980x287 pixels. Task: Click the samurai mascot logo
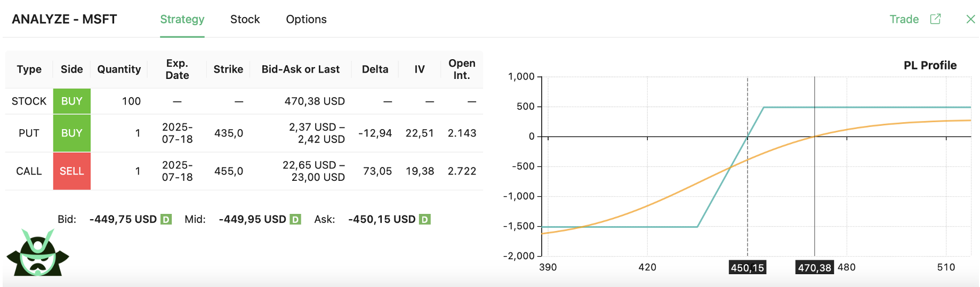38,252
